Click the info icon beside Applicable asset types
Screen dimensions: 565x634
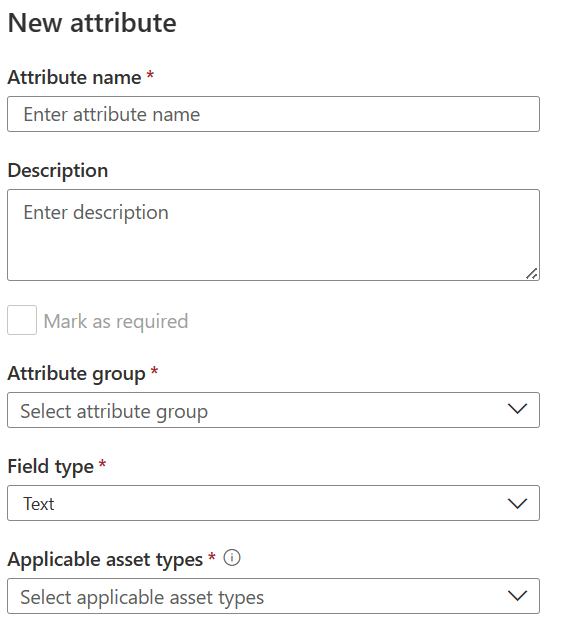click(232, 558)
